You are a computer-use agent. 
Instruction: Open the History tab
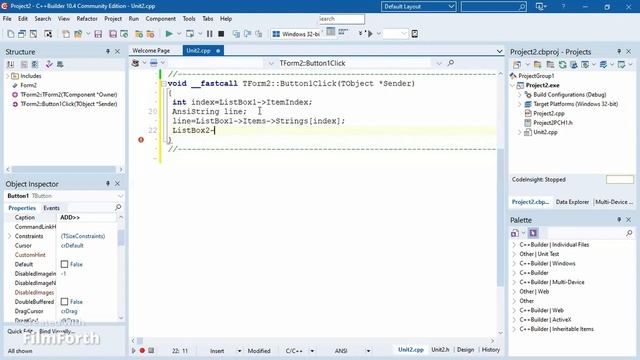point(491,350)
